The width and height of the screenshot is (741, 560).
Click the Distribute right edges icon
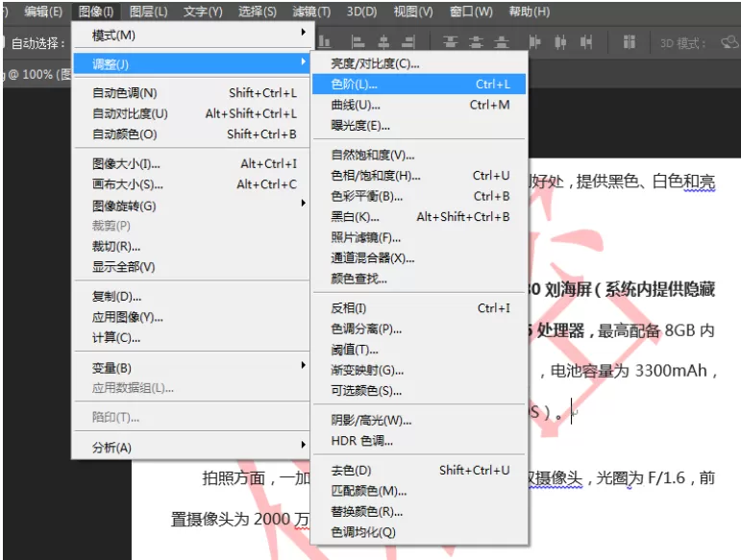[x=586, y=42]
